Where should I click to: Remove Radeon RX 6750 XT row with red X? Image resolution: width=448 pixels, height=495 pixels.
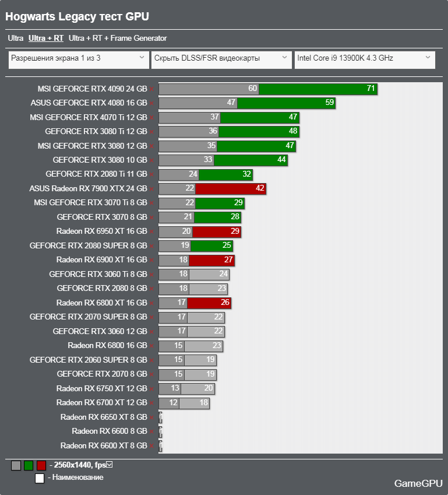pos(151,389)
